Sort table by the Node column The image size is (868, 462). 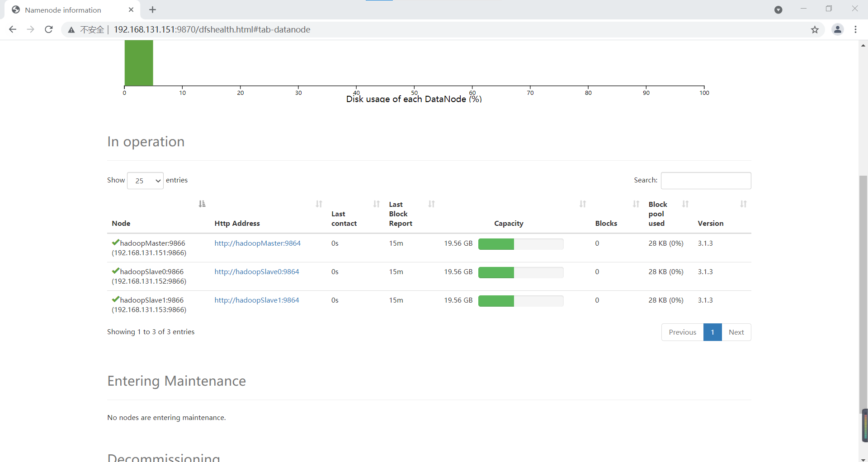pyautogui.click(x=202, y=204)
